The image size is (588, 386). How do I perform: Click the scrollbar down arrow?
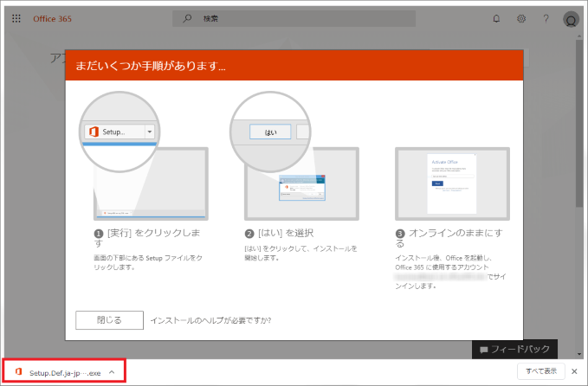click(x=579, y=354)
